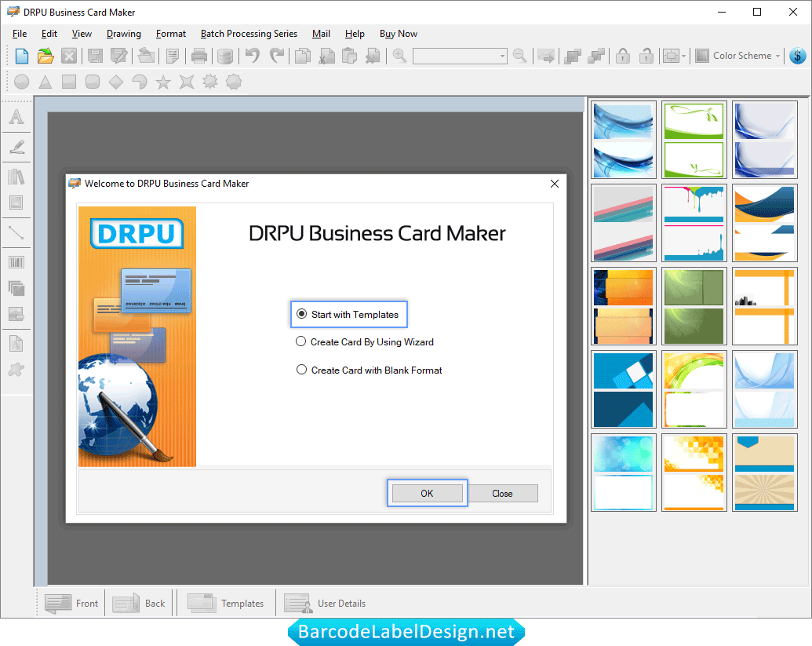Image resolution: width=812 pixels, height=646 pixels.
Task: Choose the orange city skyline template thumbnail
Action: pos(764,306)
